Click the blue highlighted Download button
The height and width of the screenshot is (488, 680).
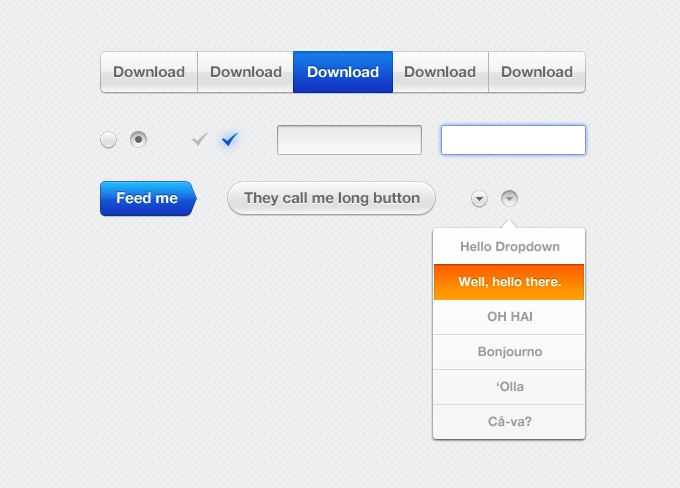point(342,72)
